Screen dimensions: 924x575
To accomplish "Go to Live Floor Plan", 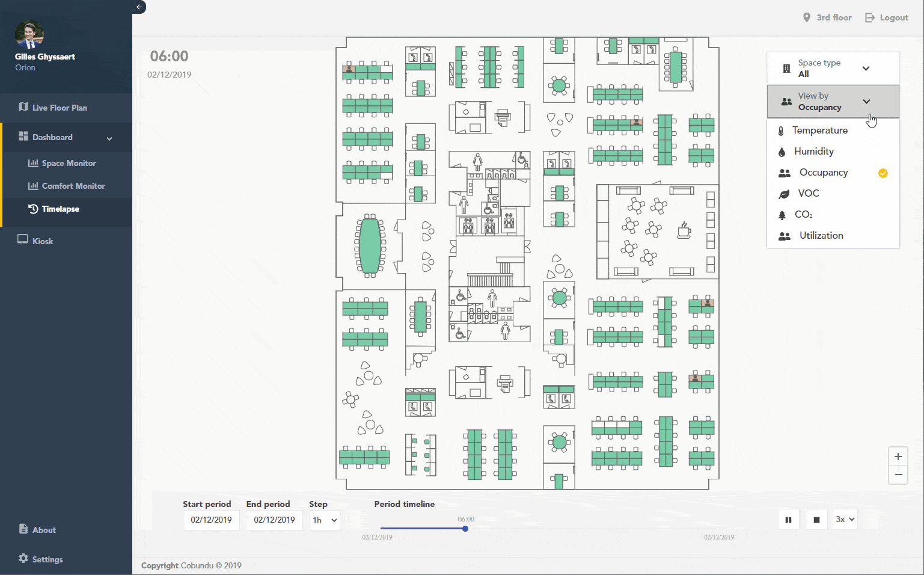I will click(60, 108).
